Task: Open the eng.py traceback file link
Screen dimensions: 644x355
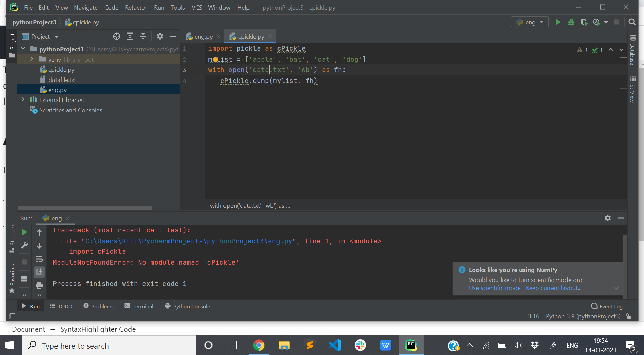Action: 188,241
